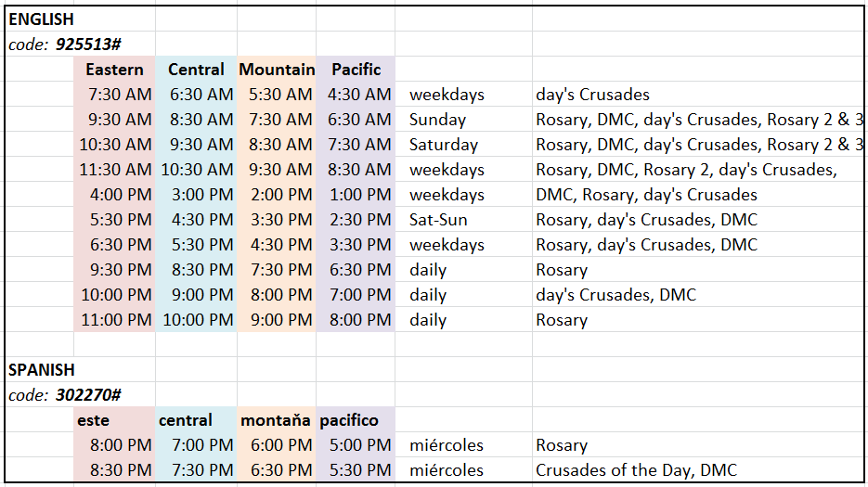Click the Saturday schedule cell
Viewport: 868px width, 487px height.
444,145
